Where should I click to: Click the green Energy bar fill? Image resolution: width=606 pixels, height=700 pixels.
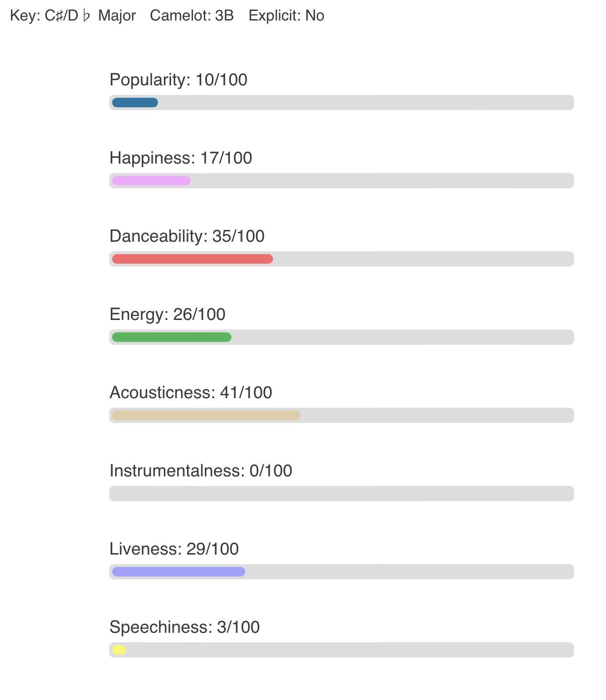(172, 337)
